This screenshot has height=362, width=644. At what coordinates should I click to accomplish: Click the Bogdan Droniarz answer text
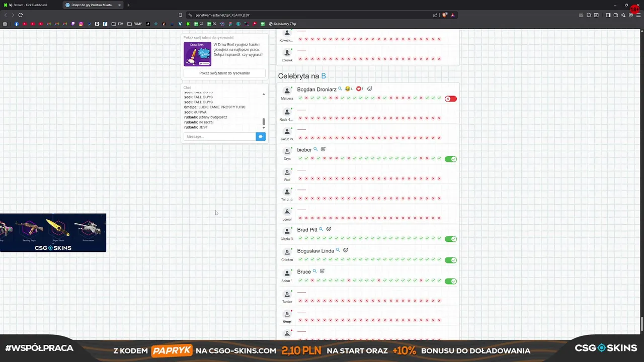coord(316,89)
